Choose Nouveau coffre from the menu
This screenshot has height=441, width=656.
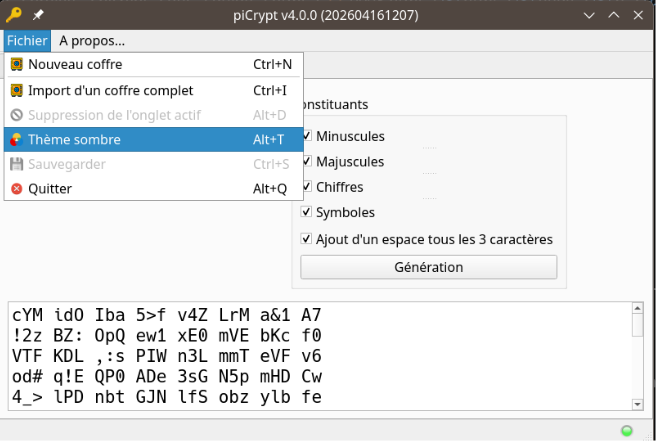pos(154,64)
